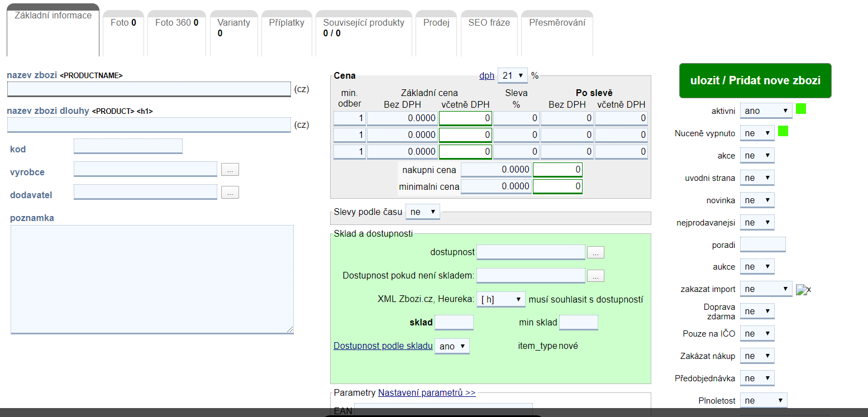Viewport: 868px width, 417px height.
Task: Click the EAN parameter field
Action: pos(443,410)
